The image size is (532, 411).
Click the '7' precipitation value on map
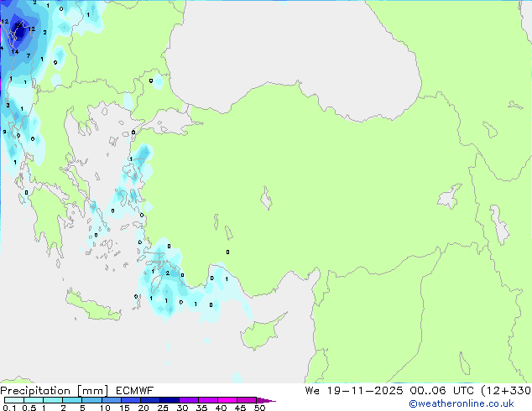29,55
